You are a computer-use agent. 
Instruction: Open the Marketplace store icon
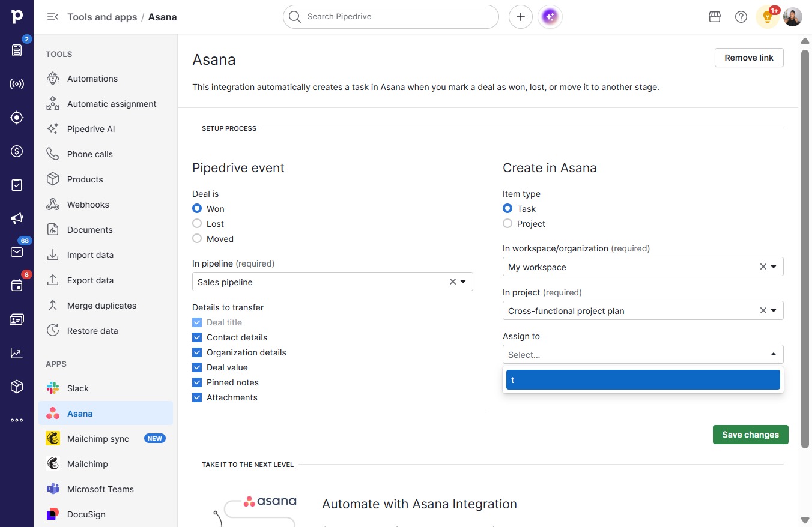pos(715,17)
